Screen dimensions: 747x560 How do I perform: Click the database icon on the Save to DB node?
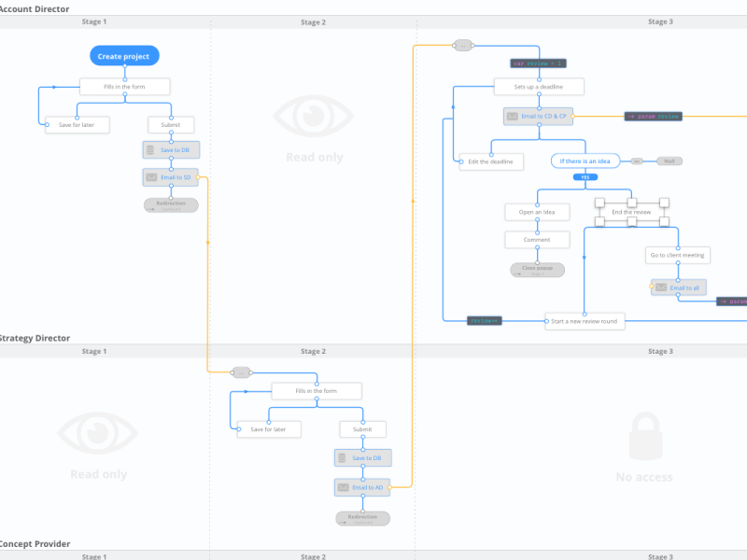point(151,149)
